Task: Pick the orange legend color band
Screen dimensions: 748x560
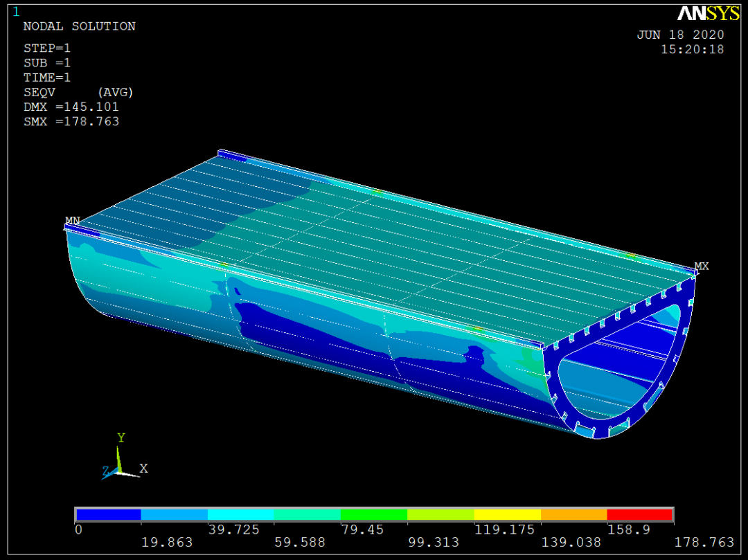Action: [x=573, y=514]
